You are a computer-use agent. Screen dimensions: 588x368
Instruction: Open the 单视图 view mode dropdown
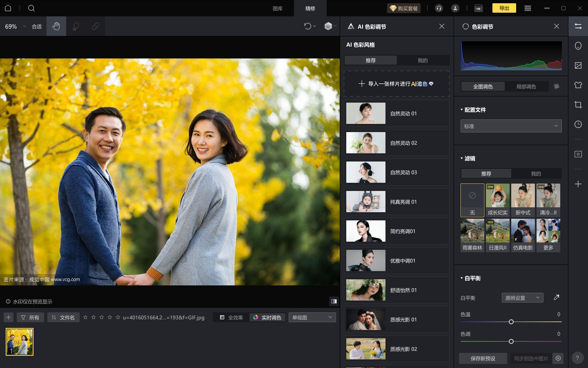(312, 317)
